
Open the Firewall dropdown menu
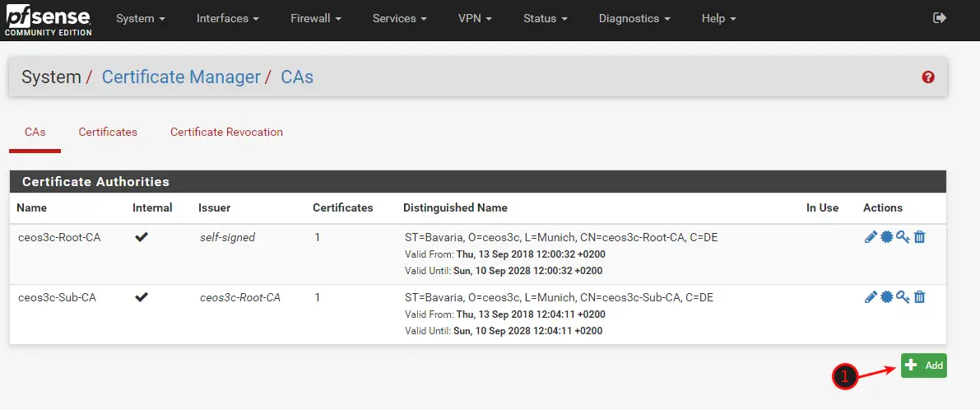coord(316,19)
